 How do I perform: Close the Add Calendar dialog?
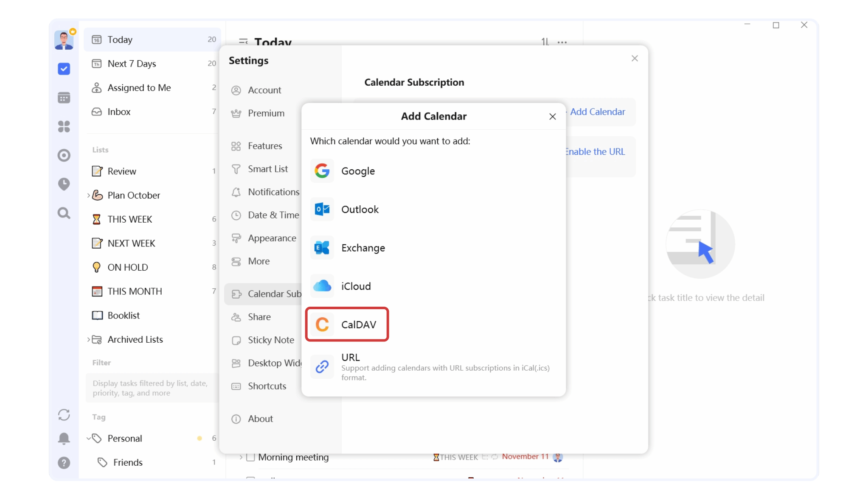tap(552, 116)
